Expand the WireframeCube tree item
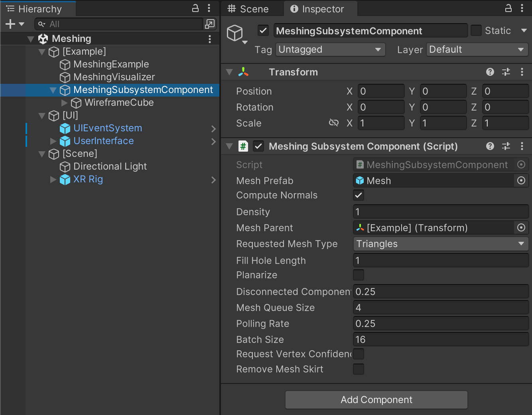Screen dimensions: 532x415 click(64, 103)
